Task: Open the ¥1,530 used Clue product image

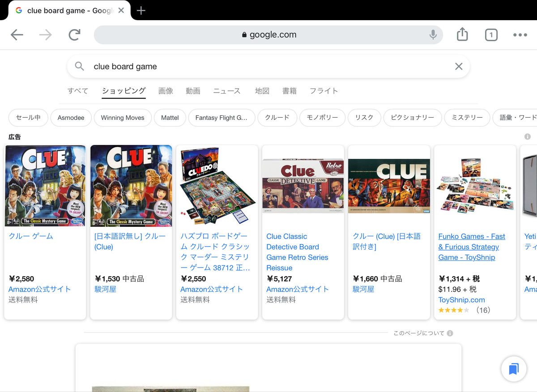Action: 131,186
